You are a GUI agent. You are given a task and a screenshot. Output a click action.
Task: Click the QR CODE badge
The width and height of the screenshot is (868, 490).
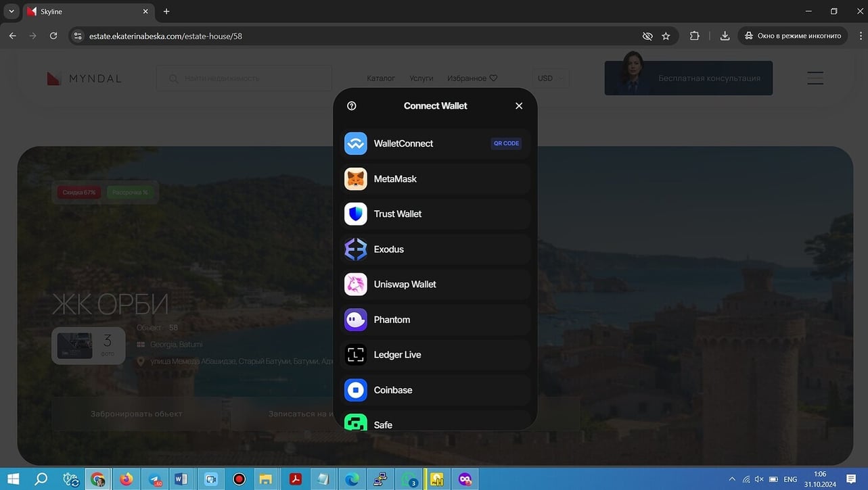[506, 143]
